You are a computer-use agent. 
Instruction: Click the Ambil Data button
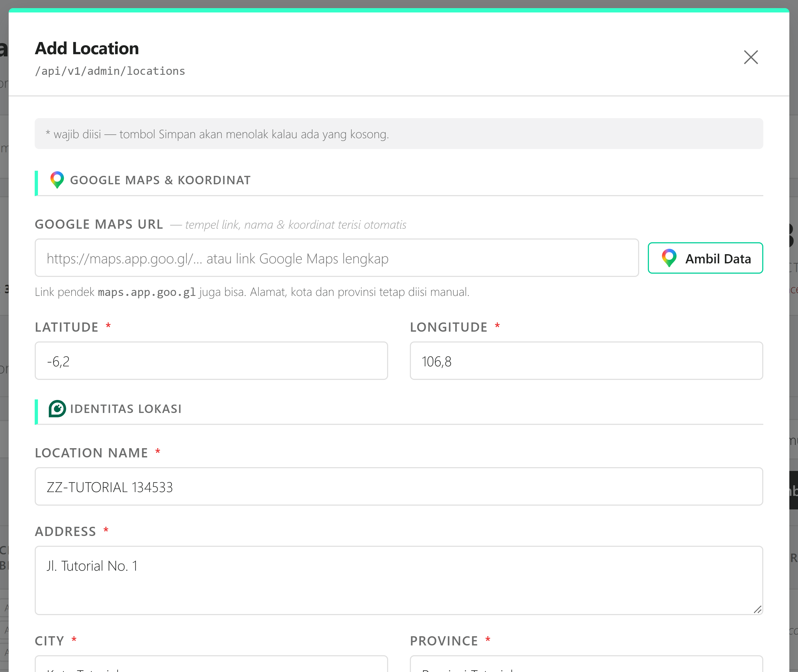705,258
